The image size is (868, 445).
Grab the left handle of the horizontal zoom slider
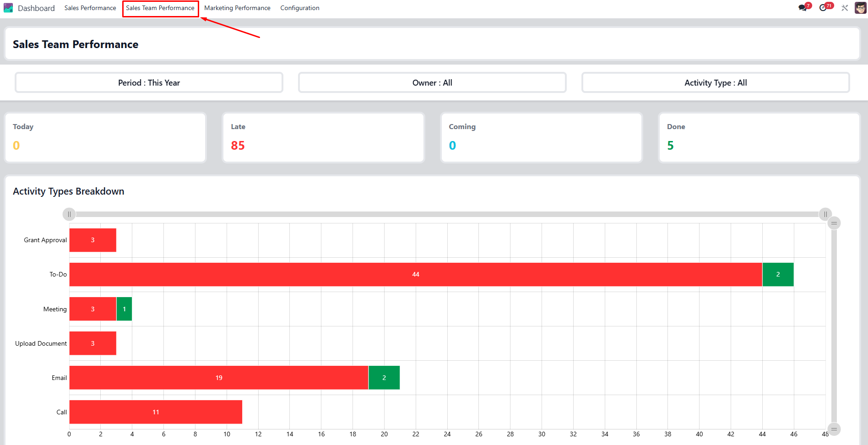(69, 214)
